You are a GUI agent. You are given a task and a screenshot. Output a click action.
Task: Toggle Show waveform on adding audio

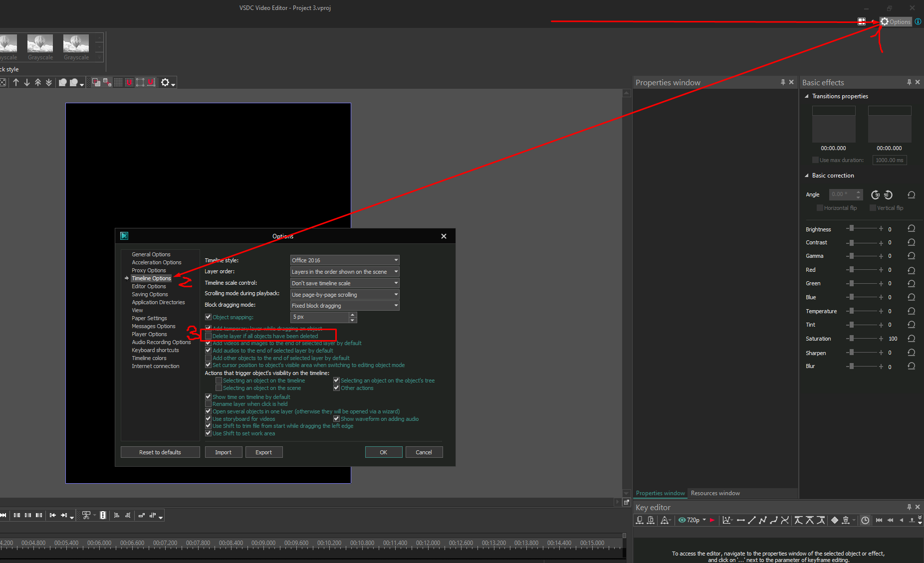tap(336, 419)
